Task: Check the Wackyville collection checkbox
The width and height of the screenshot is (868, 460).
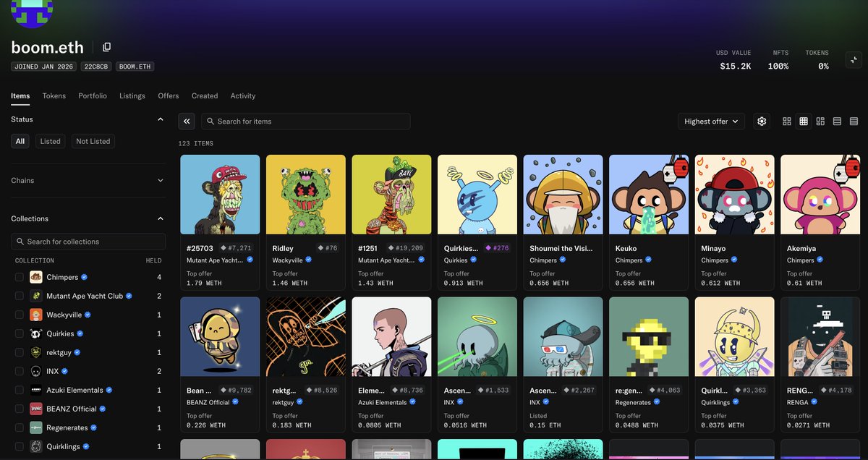Action: 20,315
